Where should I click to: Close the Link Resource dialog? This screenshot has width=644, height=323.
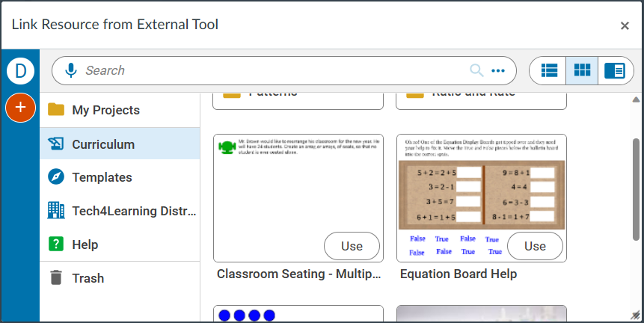click(625, 26)
